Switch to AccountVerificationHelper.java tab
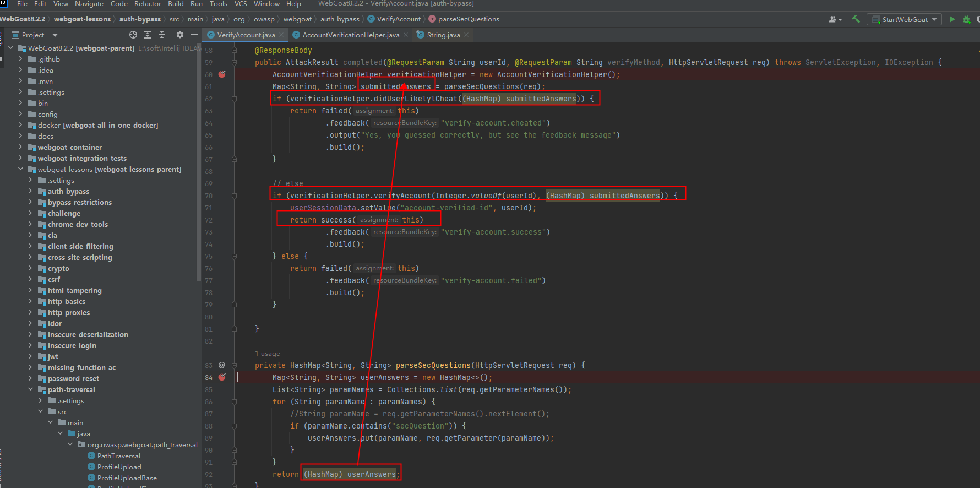980x488 pixels. coord(351,35)
